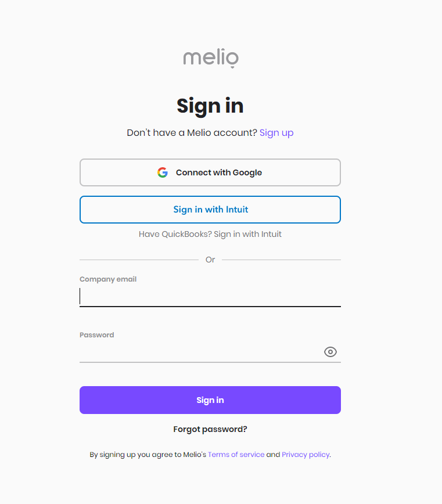Open the Sign up link

(276, 133)
